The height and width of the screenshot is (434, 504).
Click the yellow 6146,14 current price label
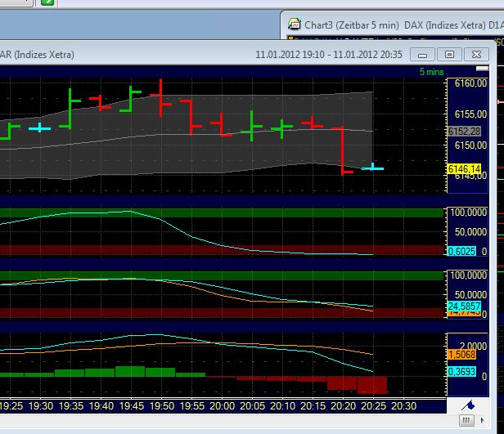point(462,169)
